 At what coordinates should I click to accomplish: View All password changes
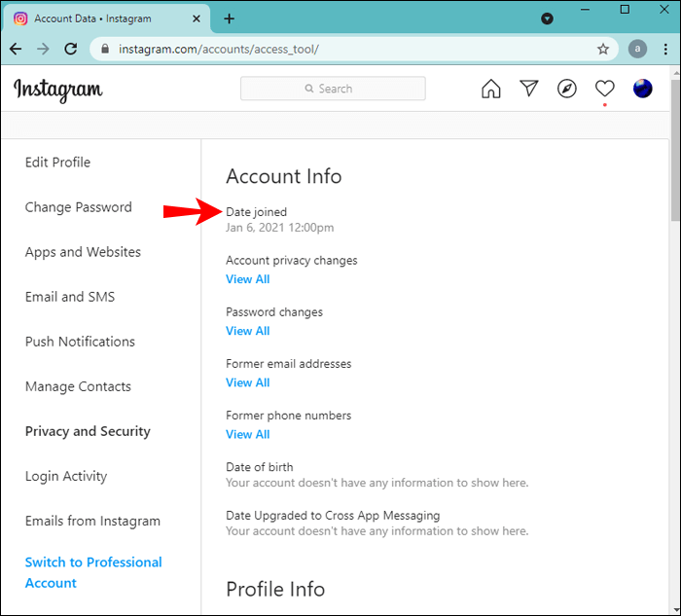point(247,331)
